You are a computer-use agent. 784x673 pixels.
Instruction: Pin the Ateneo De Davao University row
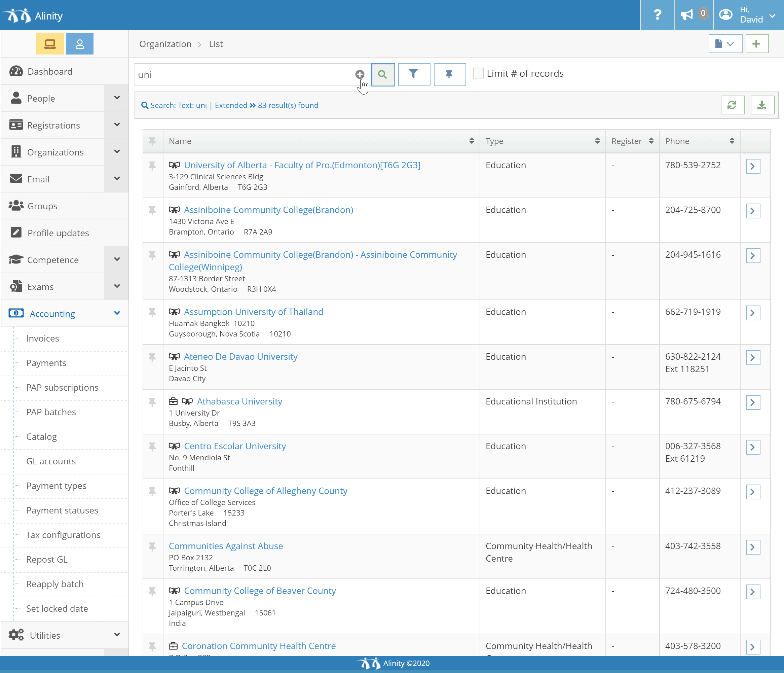(152, 357)
